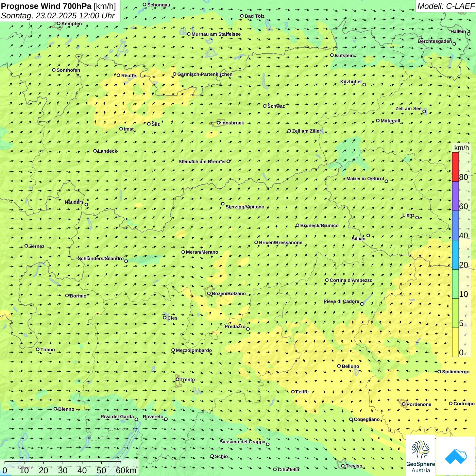Click the Innsbruck city label
476x476 pixels.
click(233, 123)
